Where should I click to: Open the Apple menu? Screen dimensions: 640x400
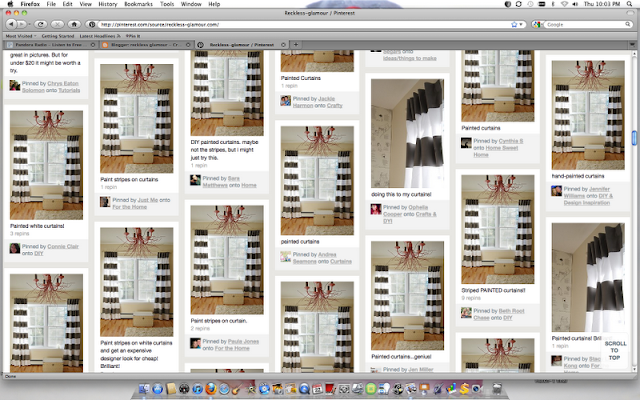(x=10, y=4)
